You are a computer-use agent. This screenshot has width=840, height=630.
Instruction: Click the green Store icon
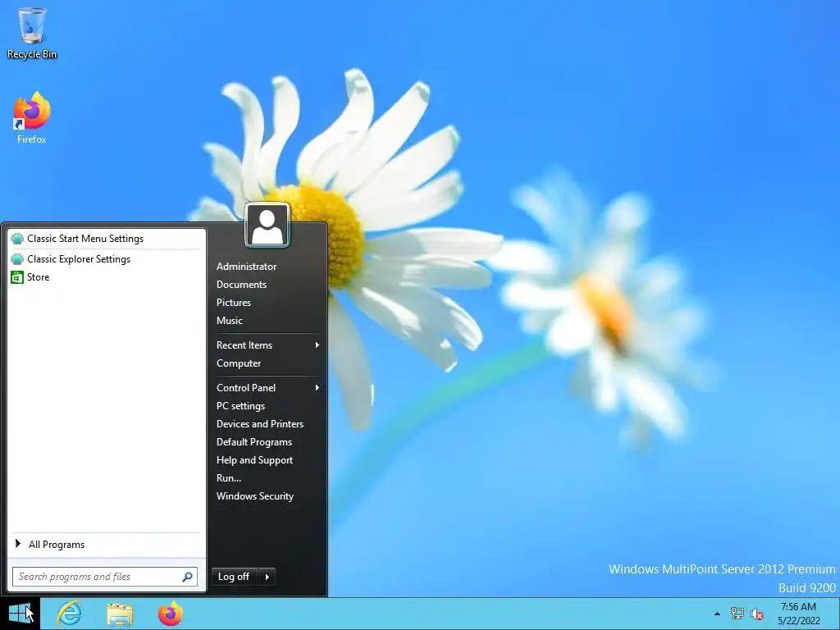click(x=17, y=277)
